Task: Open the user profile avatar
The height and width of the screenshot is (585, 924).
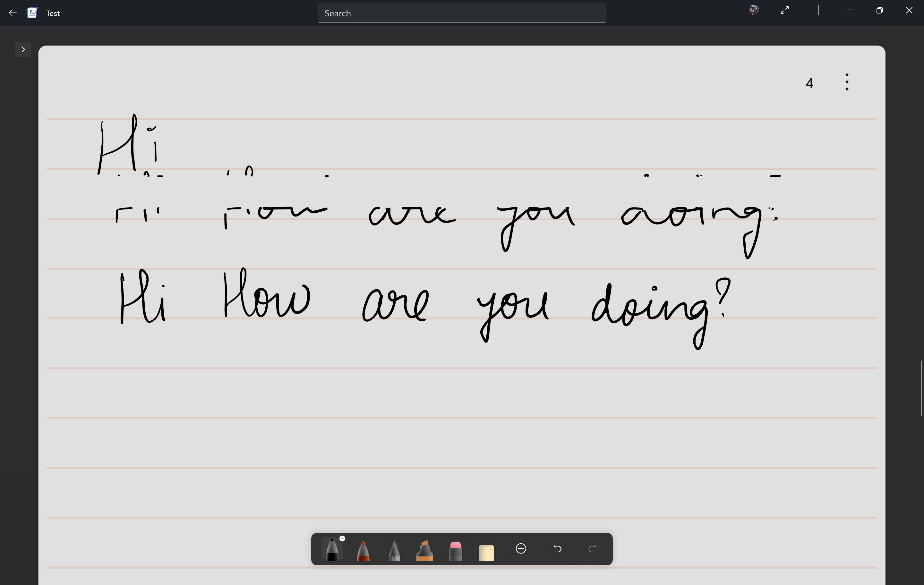Action: (754, 10)
